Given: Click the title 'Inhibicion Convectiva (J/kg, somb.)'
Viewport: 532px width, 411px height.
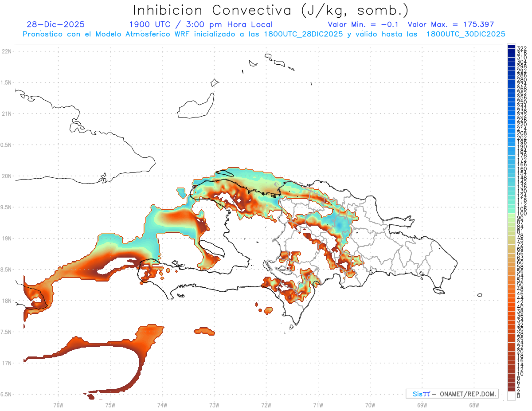Looking at the screenshot, I should click(270, 11).
